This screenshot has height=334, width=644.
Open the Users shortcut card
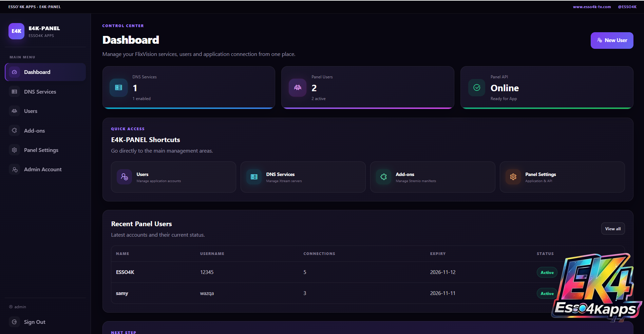[x=173, y=177]
